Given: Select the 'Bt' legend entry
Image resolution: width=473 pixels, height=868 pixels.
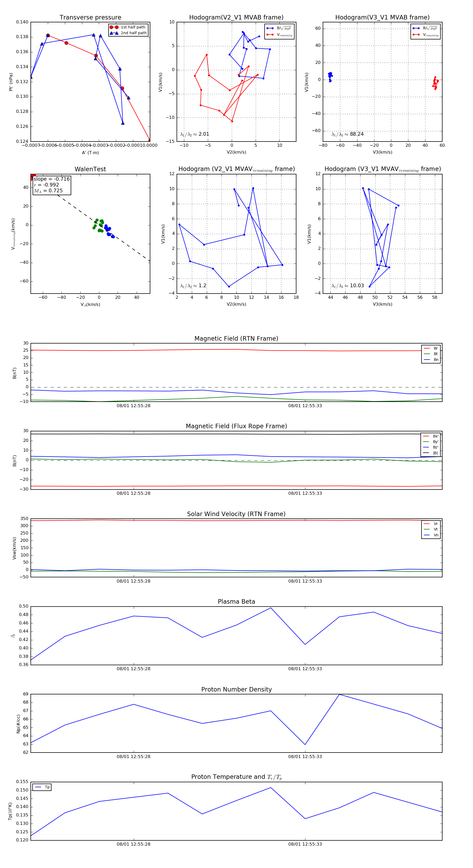Looking at the screenshot, I should pos(431,354).
